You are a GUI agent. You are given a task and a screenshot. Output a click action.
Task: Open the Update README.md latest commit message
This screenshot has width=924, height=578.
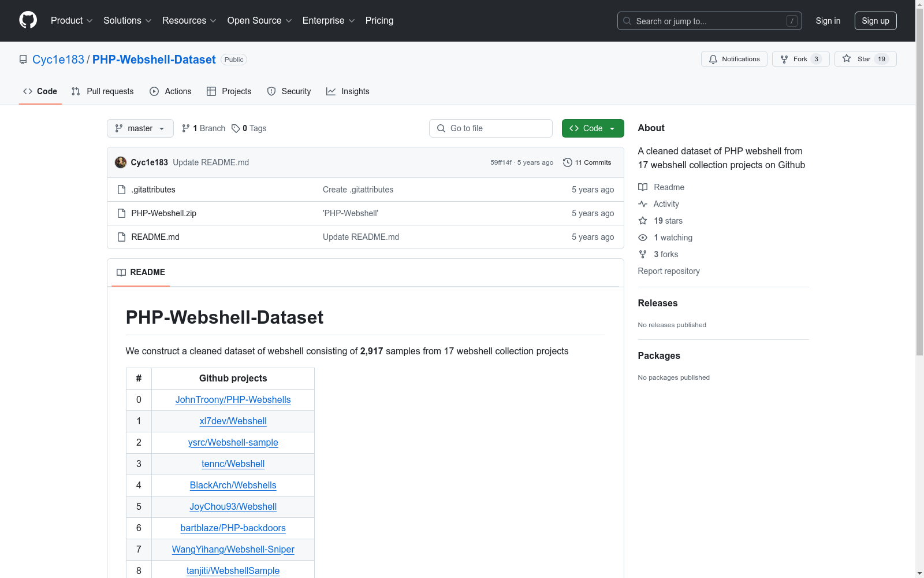point(211,162)
